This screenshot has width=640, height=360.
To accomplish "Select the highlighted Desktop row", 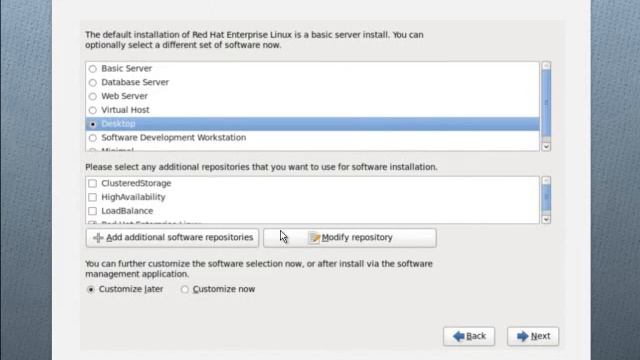I will tap(313, 124).
